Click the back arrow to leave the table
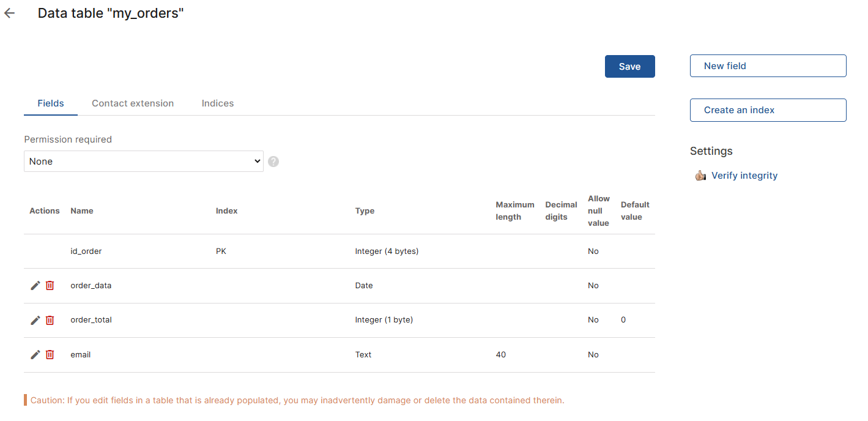868x421 pixels. [x=9, y=13]
